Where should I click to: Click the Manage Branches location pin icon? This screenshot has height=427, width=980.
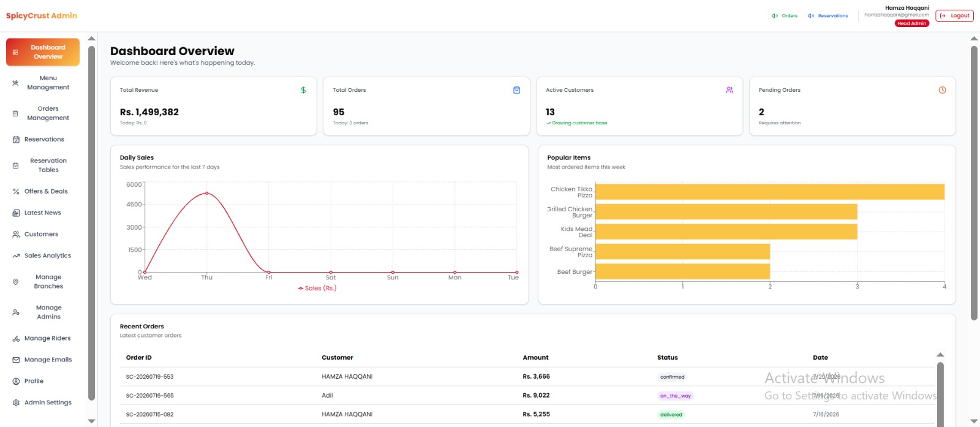[x=15, y=282]
